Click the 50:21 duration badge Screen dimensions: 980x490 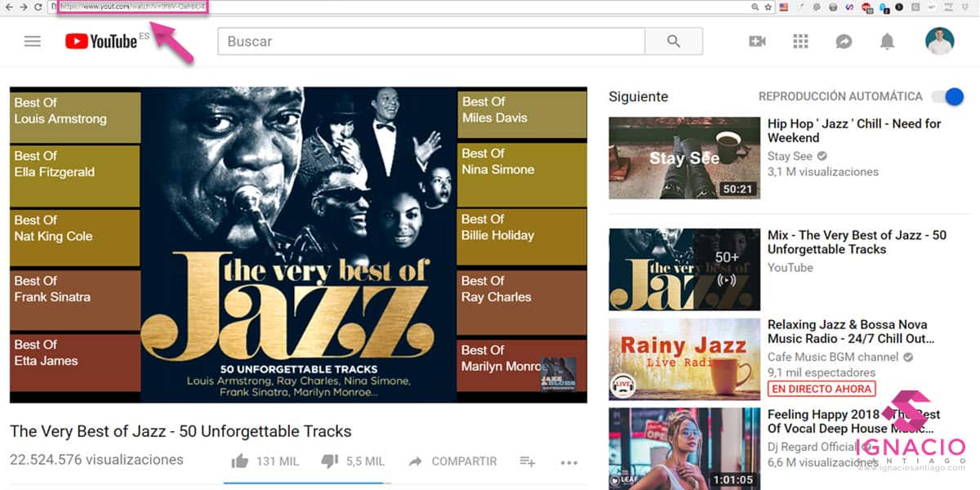pos(737,189)
